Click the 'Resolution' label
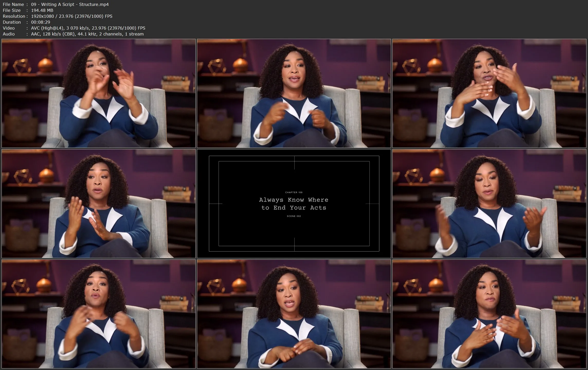 click(x=14, y=16)
